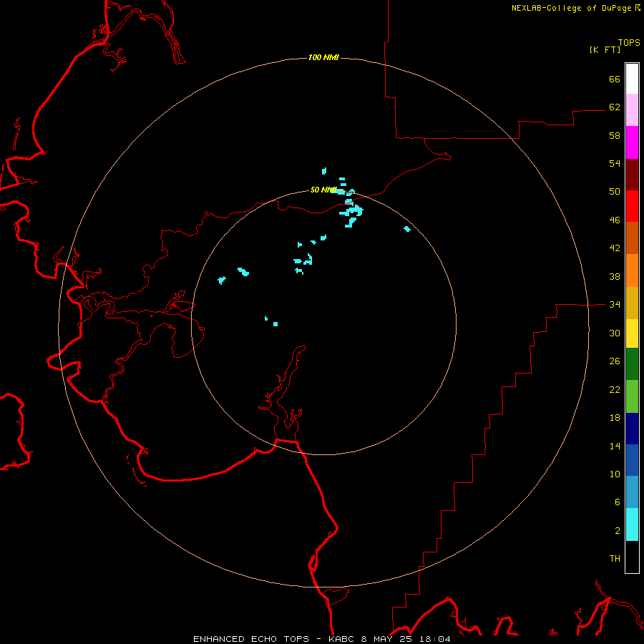Click the 14 legend value

[615, 446]
